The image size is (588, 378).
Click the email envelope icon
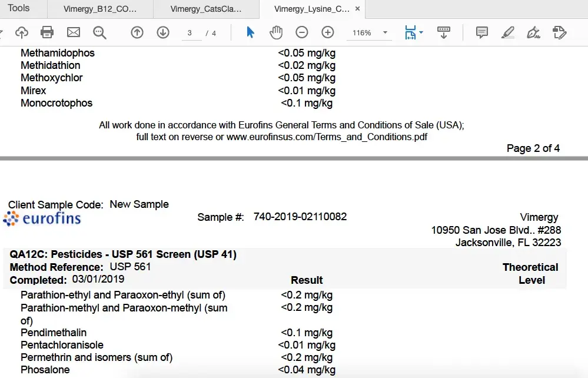(74, 33)
